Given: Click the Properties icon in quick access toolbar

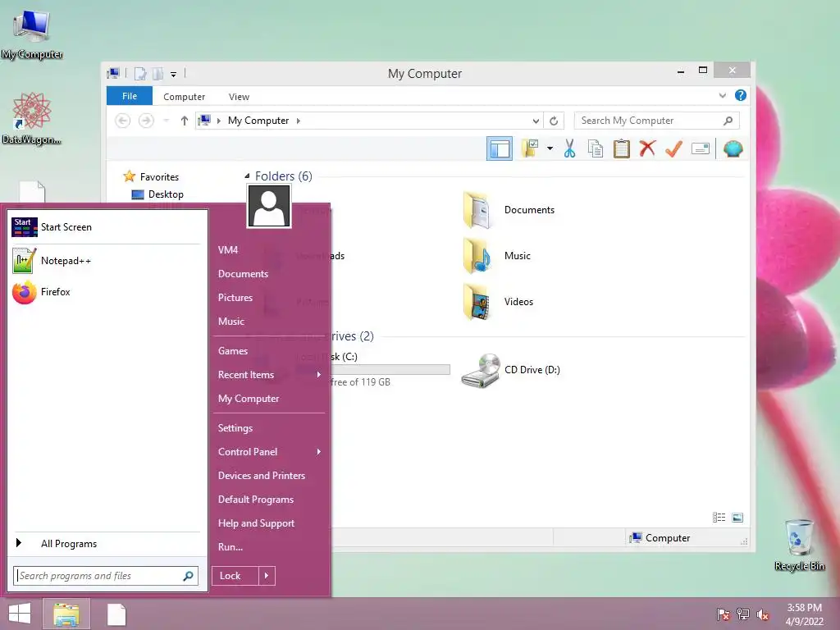Looking at the screenshot, I should click(x=140, y=73).
